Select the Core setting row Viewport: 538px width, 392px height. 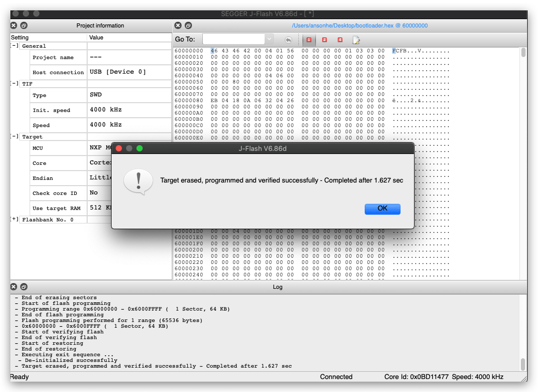39,163
